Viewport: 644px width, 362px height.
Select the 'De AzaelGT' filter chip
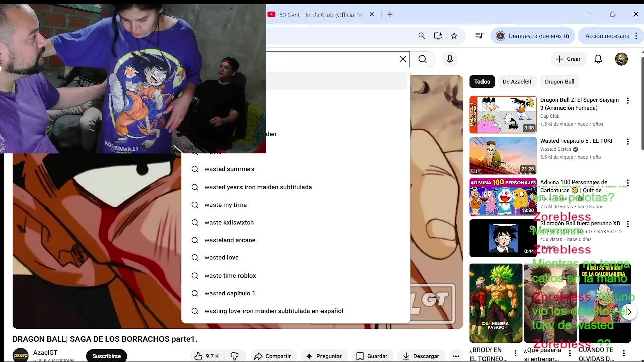[x=517, y=82]
